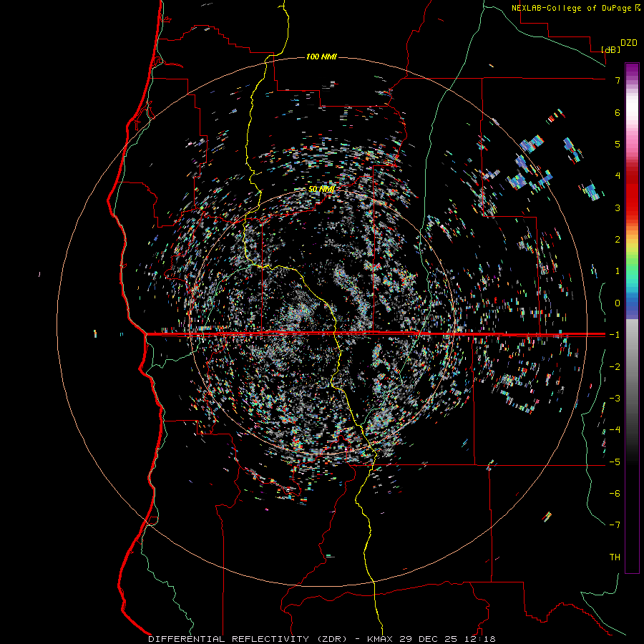
Task: Click the NEXLAB-College of DuPage watermark text
Action: pos(571,8)
